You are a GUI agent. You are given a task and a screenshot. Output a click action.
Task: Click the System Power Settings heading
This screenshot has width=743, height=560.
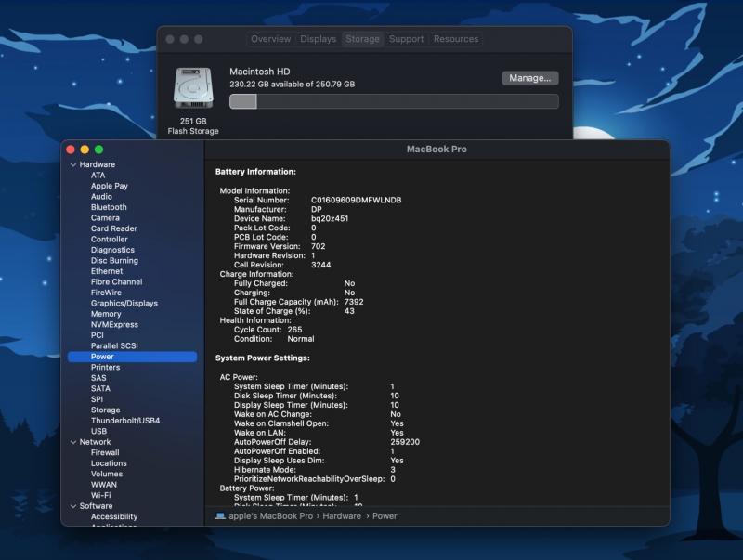[263, 358]
